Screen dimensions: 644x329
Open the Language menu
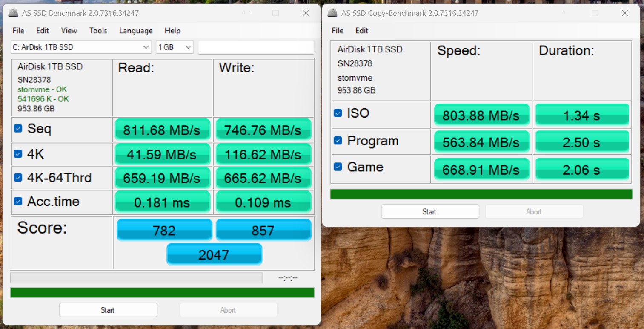click(136, 31)
